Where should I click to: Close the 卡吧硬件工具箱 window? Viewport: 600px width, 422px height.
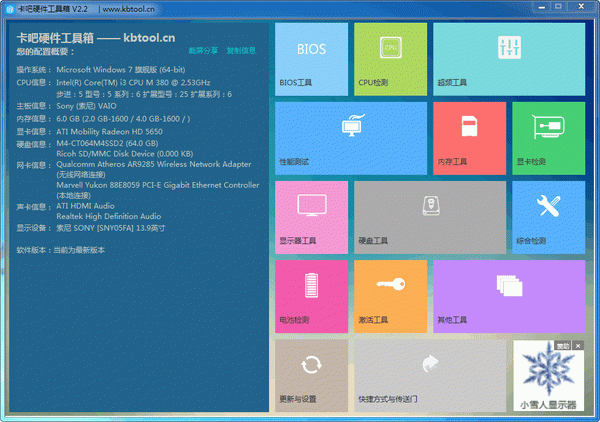[x=581, y=7]
